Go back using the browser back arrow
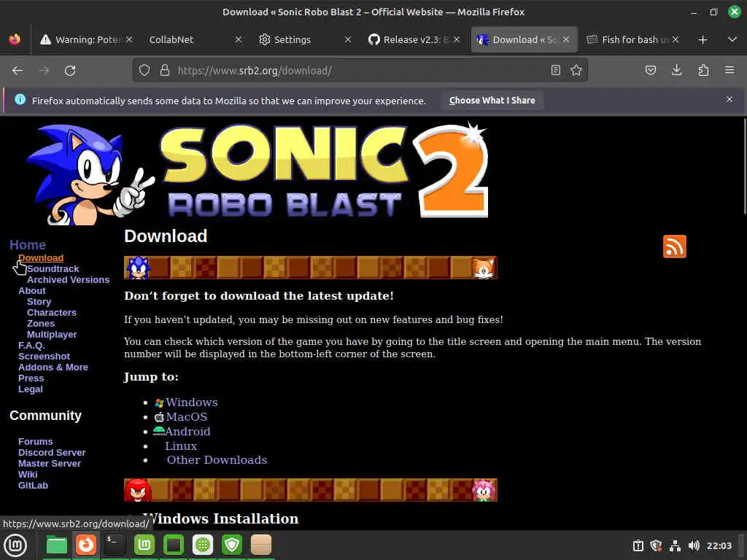The image size is (747, 560). pos(18,71)
